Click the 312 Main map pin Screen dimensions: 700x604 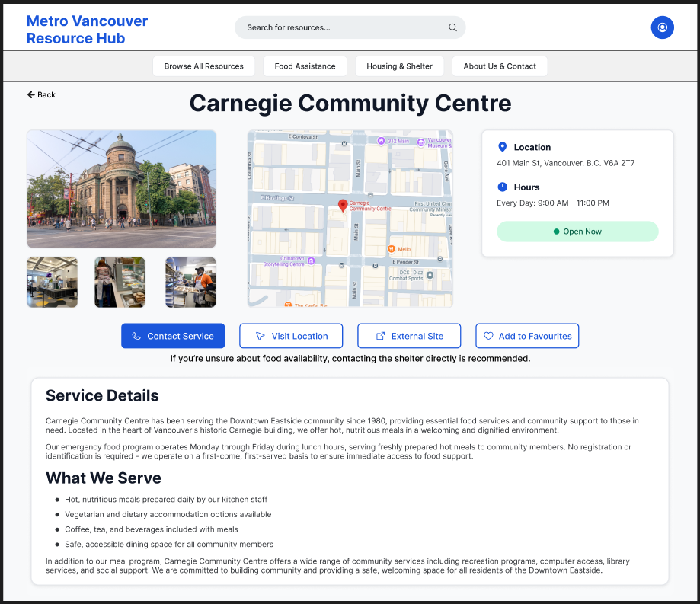(x=381, y=141)
